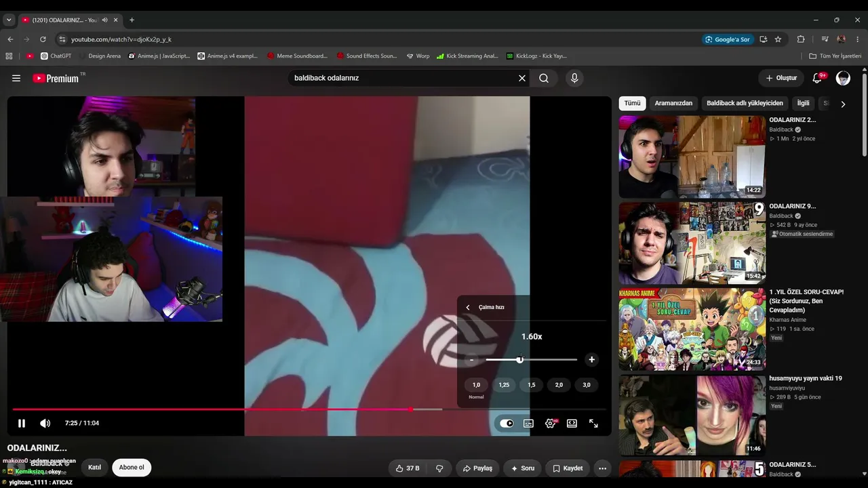
Task: Start voice search with the microphone
Action: click(574, 78)
